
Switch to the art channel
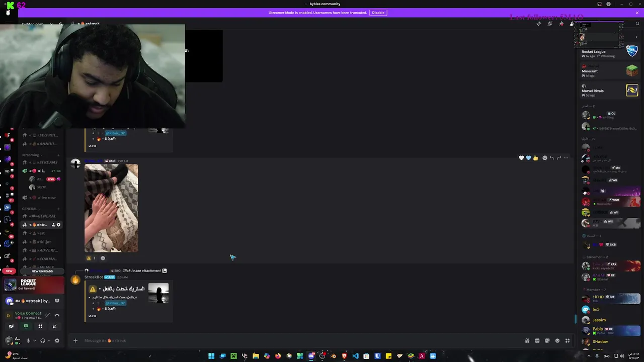[42, 233]
